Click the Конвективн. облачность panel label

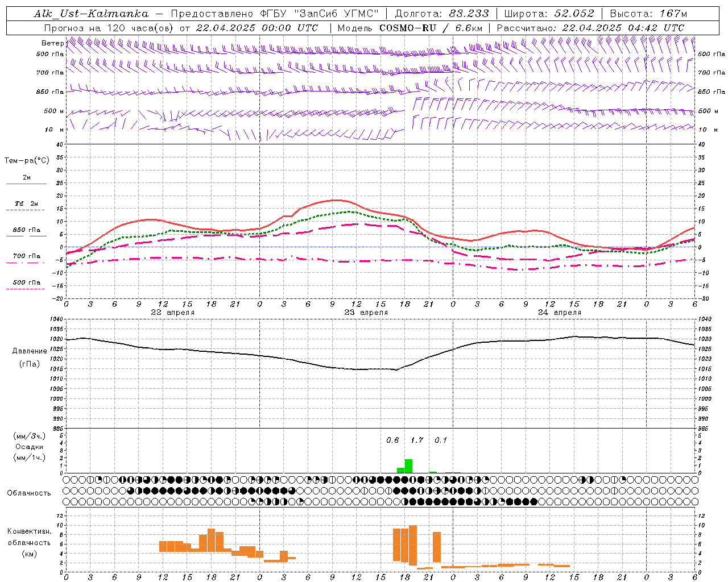29,537
